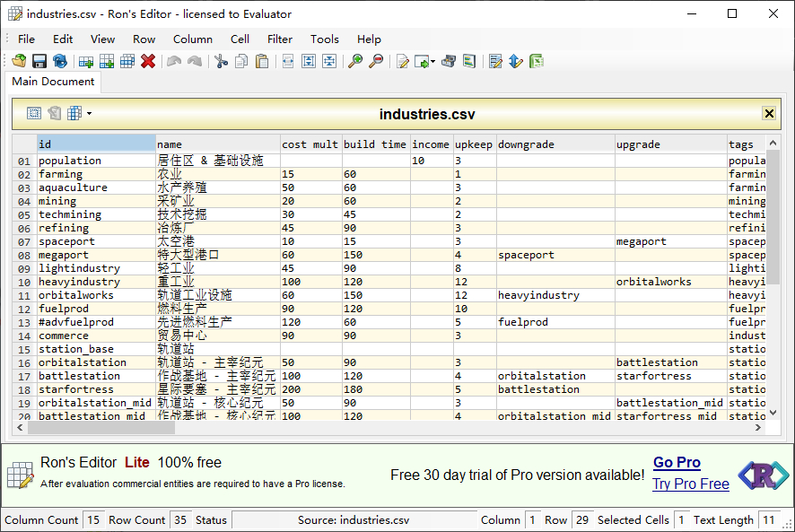Screen dimensions: 795x532
Task: Click the Paste clipboard icon
Action: click(262, 61)
